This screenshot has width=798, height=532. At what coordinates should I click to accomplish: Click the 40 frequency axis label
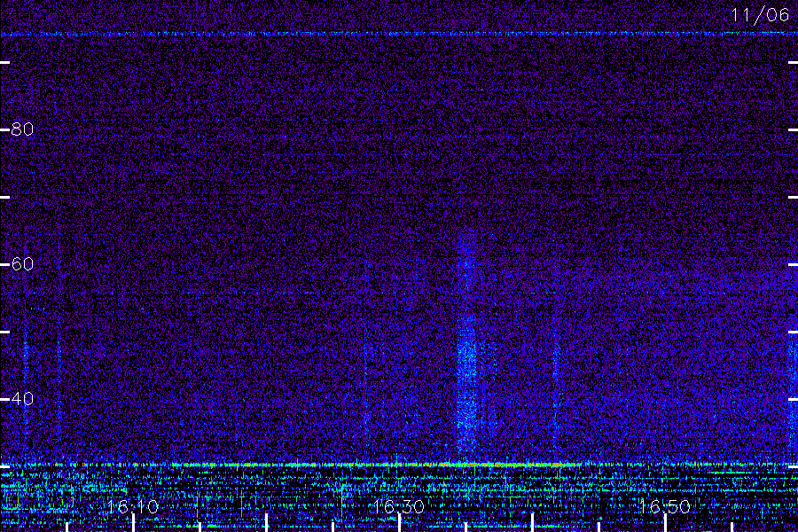coord(22,398)
